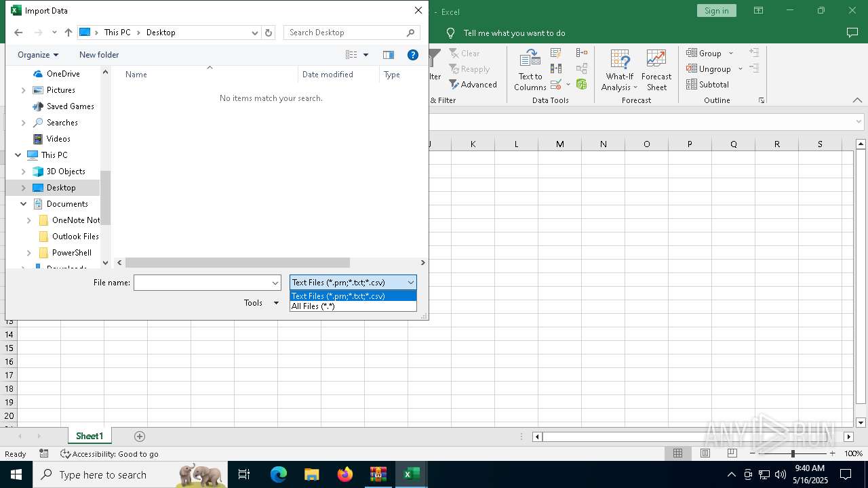This screenshot has height=488, width=868.
Task: Select the Show Detail outline icon
Action: coord(754,52)
